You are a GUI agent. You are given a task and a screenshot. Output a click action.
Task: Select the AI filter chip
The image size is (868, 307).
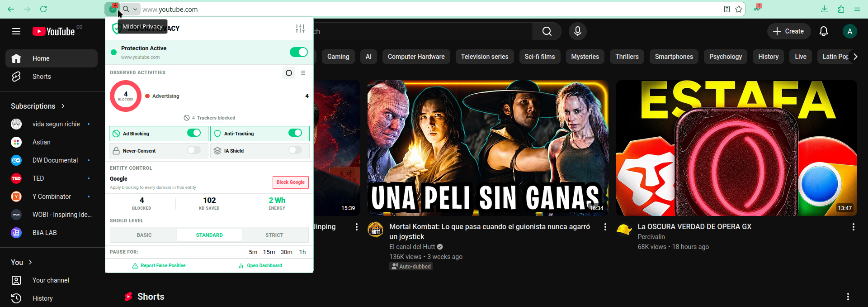click(x=368, y=57)
